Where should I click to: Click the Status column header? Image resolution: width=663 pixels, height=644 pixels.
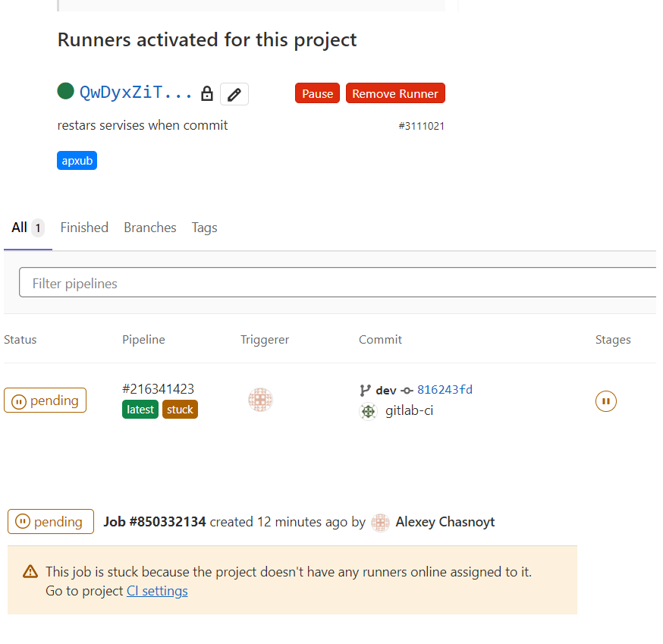[20, 340]
